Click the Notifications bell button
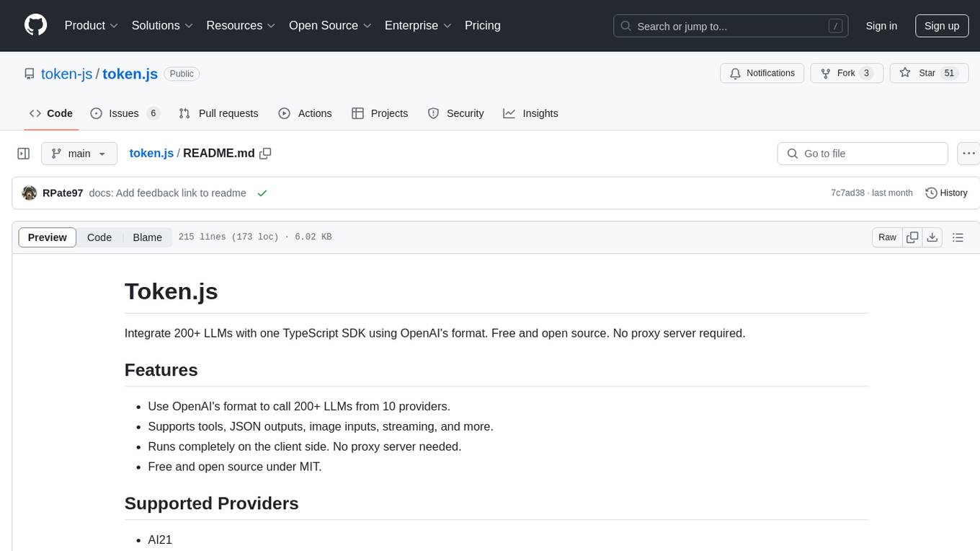 coord(762,73)
